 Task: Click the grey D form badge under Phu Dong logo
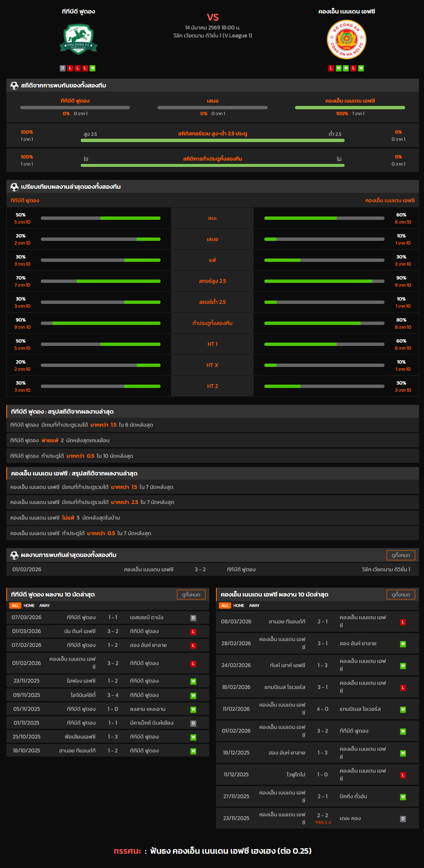click(x=63, y=68)
